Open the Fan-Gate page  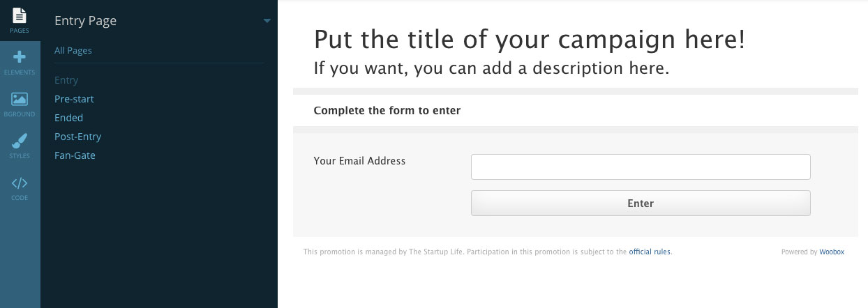tap(75, 155)
